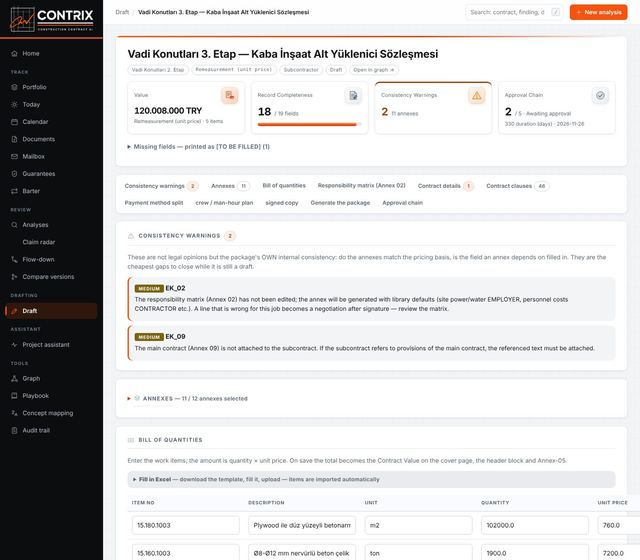Click the Consistency Warnings triangle icon
640x560 pixels.
pos(476,96)
